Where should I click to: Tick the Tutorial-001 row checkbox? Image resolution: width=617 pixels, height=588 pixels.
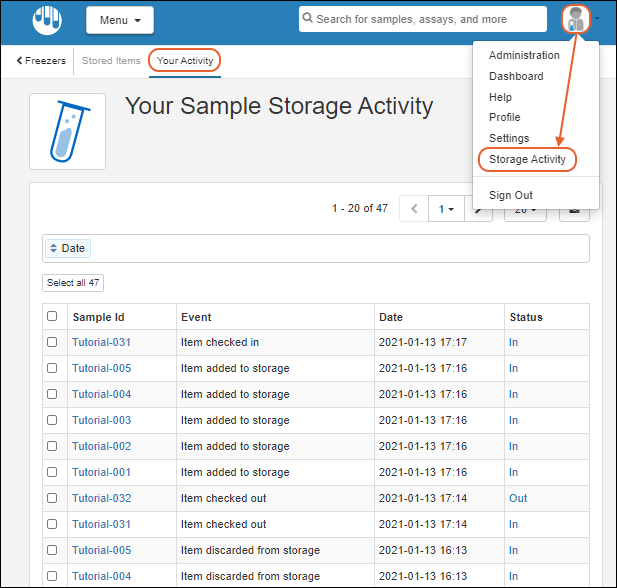pos(52,472)
